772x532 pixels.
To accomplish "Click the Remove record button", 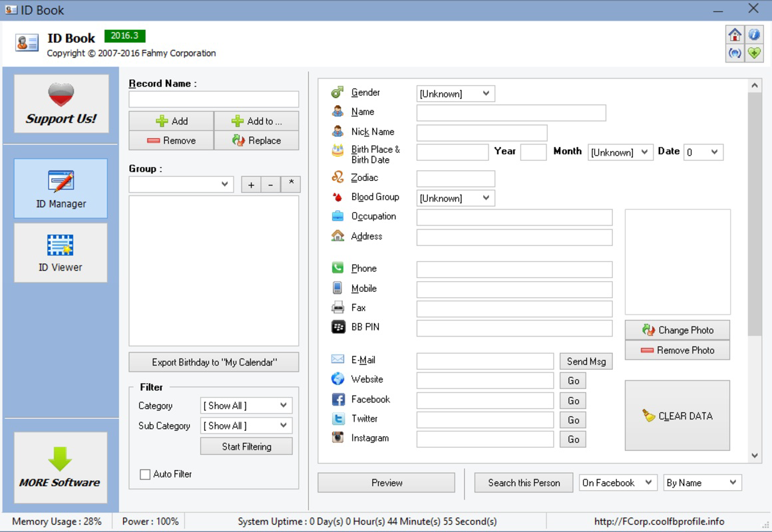I will point(171,140).
